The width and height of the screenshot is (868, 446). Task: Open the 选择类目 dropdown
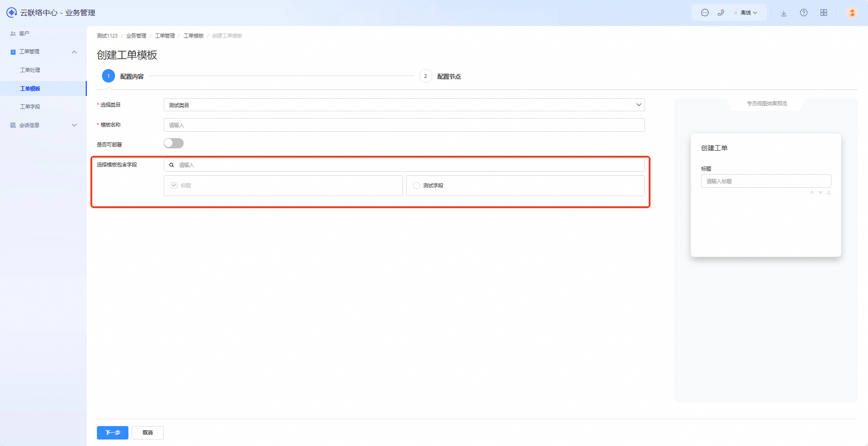coord(404,105)
